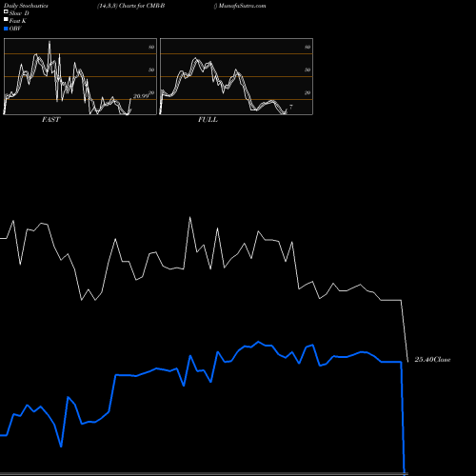Screen dimensions: 476x476
Task: Click the MunafaSutra.com watermark text
Action: (242, 6)
